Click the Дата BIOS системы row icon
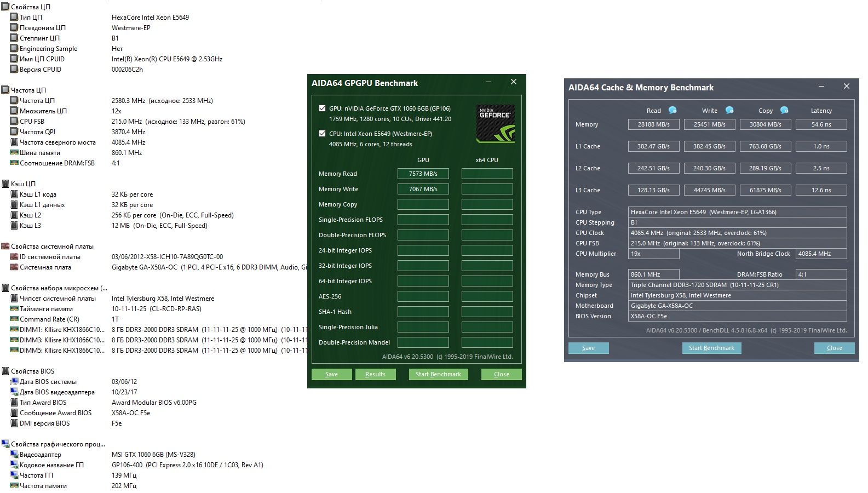This screenshot has height=493, width=868. click(x=14, y=381)
